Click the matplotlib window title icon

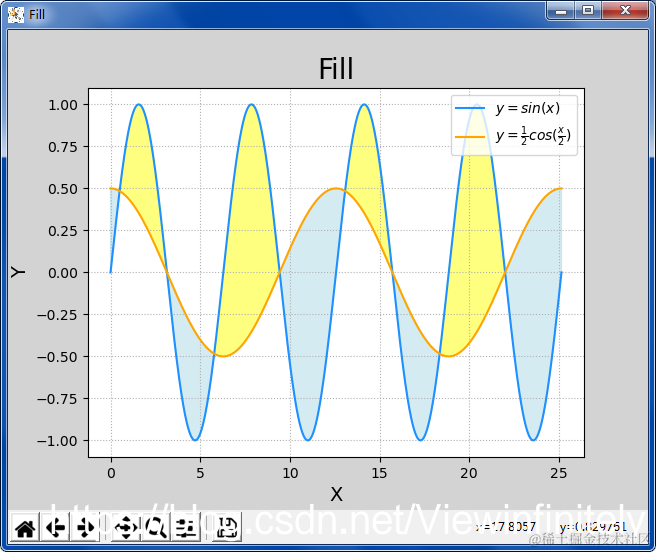[16, 15]
